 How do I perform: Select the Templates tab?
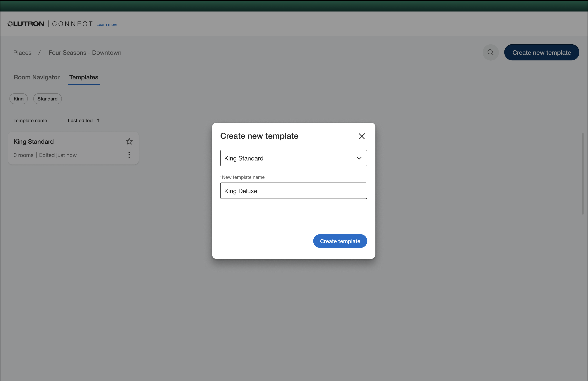[84, 77]
